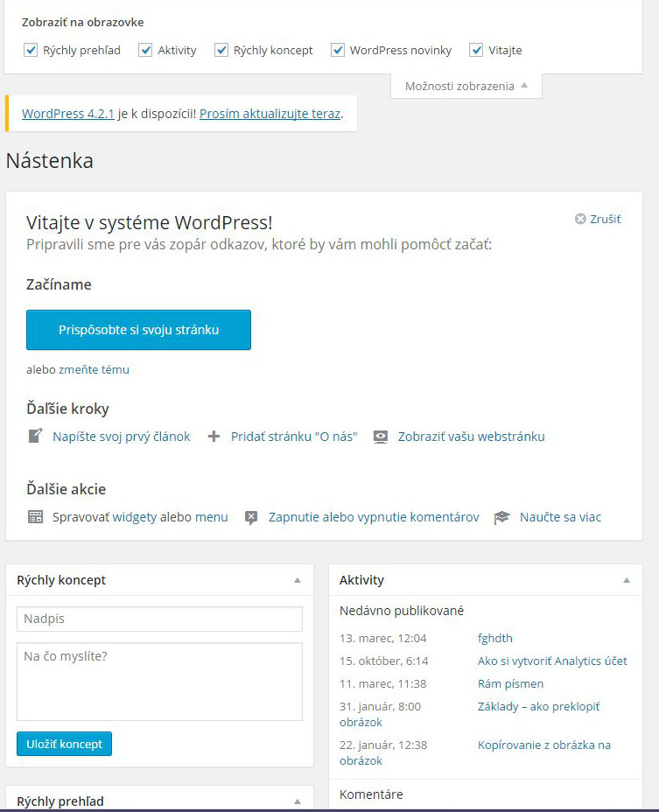The height and width of the screenshot is (812, 659).
Task: Click the monitor icon beside Zobraziť vašu webstránku
Action: click(381, 437)
